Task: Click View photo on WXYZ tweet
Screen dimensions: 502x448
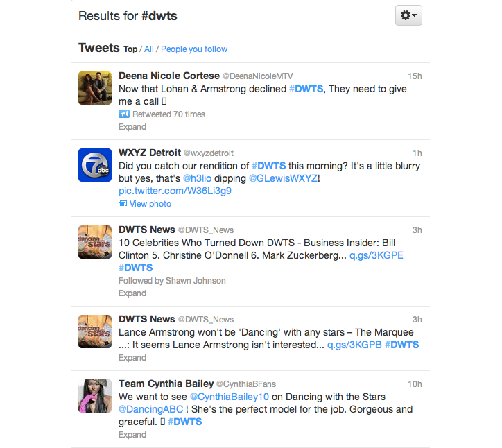Action: 150,204
